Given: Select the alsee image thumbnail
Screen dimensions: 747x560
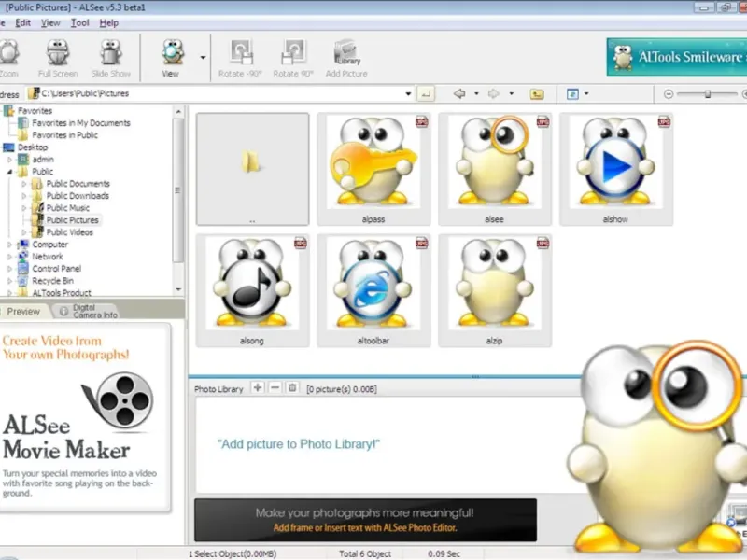Looking at the screenshot, I should coord(495,169).
